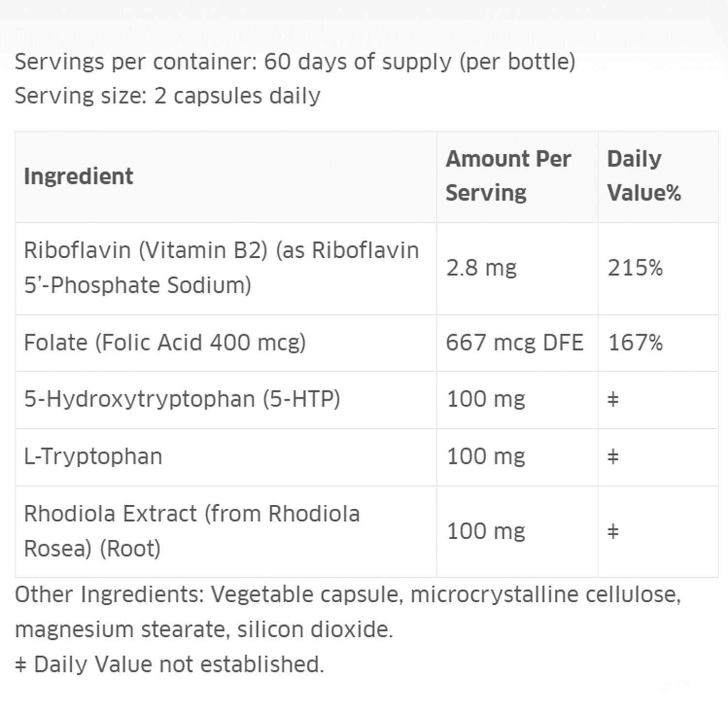Click the 100 mg amount for 5-HTP

point(486,399)
